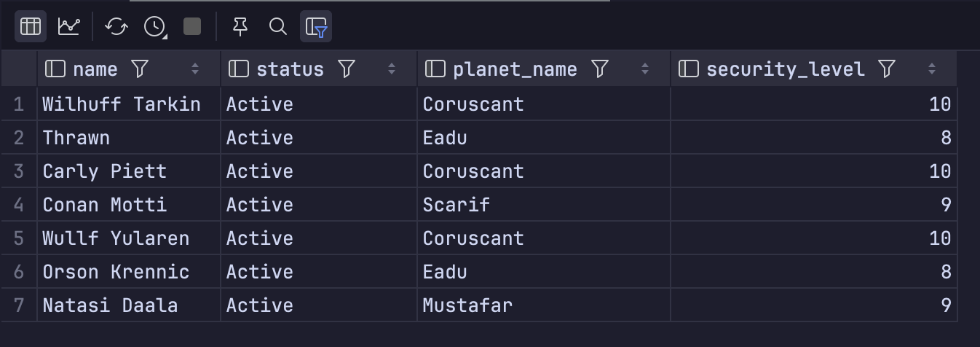
Task: Open filter for security_level column
Action: [x=887, y=69]
